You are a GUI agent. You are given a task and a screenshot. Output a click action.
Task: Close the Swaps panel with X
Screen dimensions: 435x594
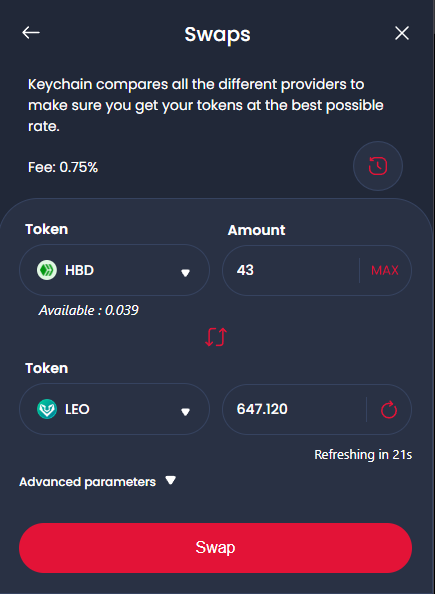click(402, 33)
